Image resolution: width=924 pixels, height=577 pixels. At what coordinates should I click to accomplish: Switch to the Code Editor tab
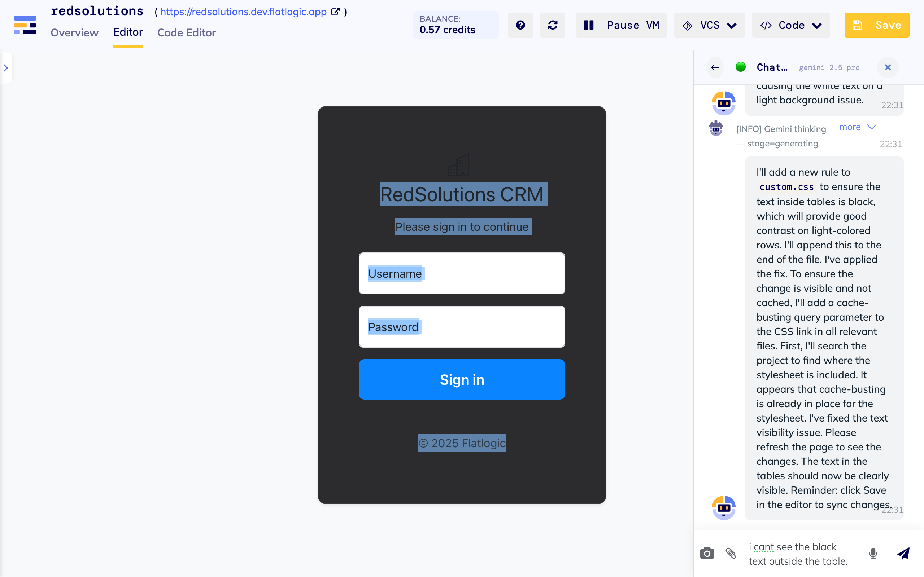186,33
